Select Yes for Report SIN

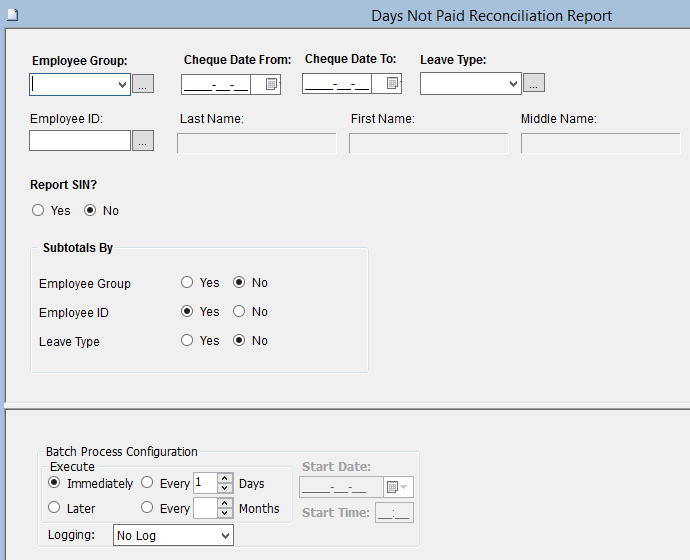click(x=38, y=211)
